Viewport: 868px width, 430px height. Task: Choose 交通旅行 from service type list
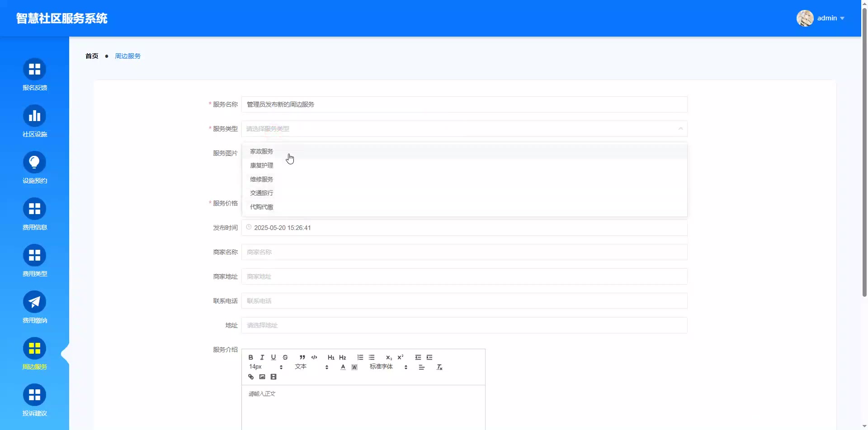(464, 193)
